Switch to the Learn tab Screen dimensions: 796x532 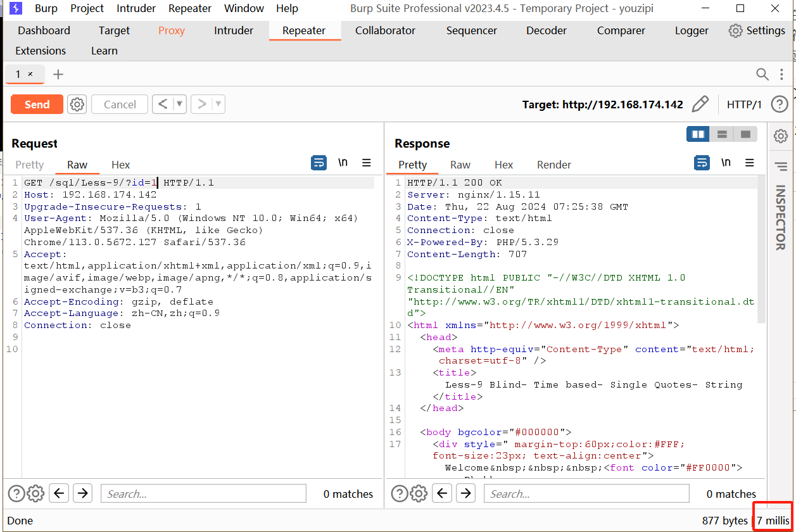[x=104, y=51]
